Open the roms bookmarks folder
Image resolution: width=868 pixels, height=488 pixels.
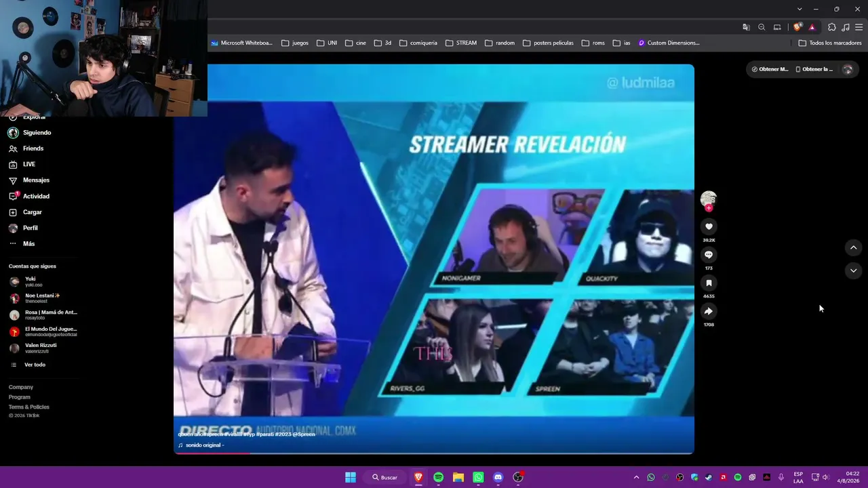[x=593, y=43]
